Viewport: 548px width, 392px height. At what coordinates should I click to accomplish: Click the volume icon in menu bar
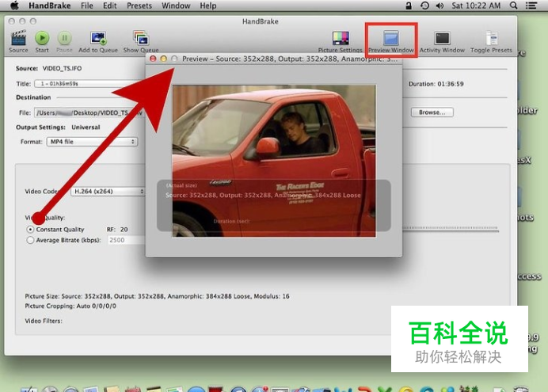440,6
